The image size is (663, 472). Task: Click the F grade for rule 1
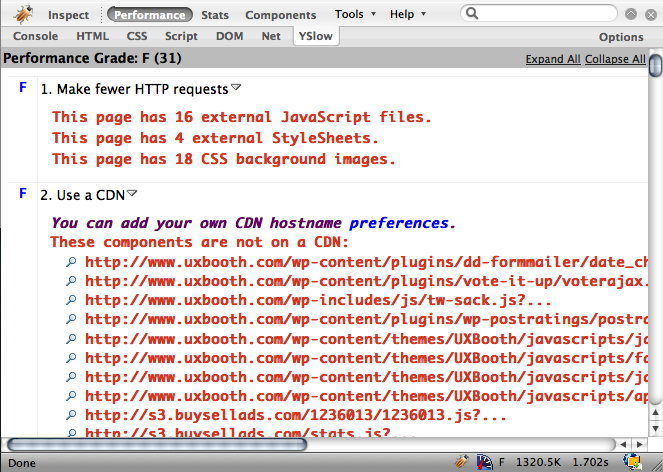[23, 88]
